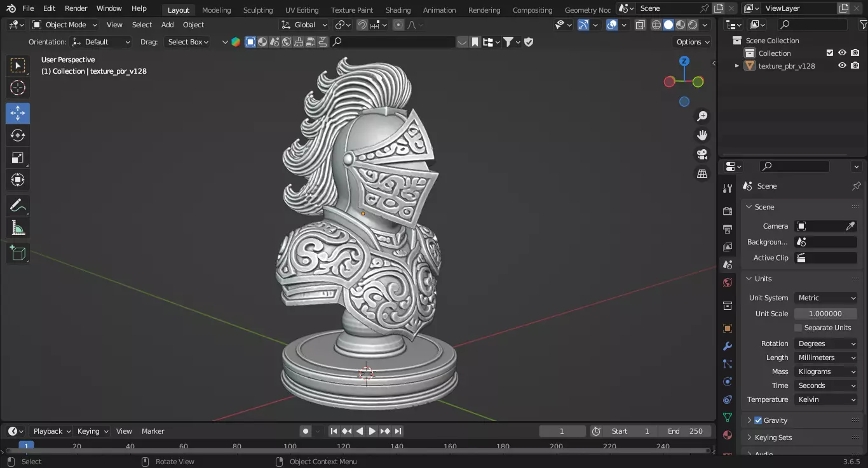Open the View Layer properties tab

(728, 246)
